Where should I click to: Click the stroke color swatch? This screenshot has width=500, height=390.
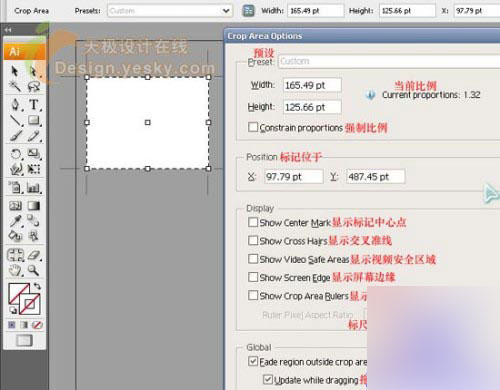[30, 304]
